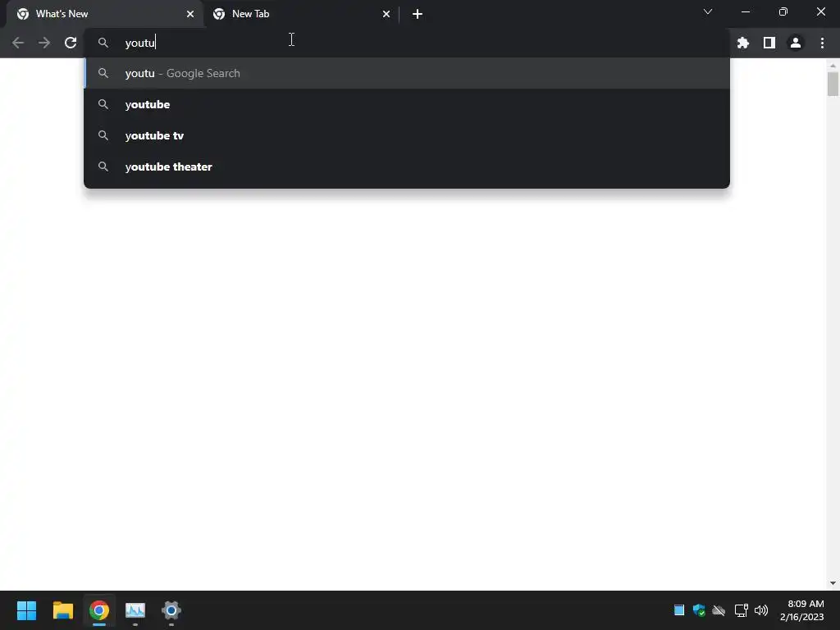Open a new tab with plus
The width and height of the screenshot is (840, 630).
pos(418,14)
